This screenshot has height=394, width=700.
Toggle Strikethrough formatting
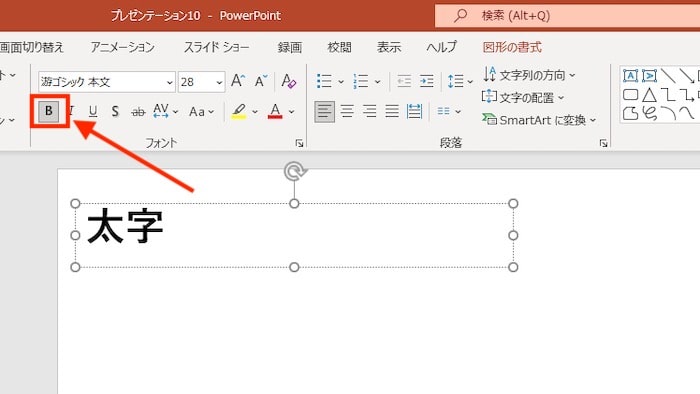coord(138,112)
